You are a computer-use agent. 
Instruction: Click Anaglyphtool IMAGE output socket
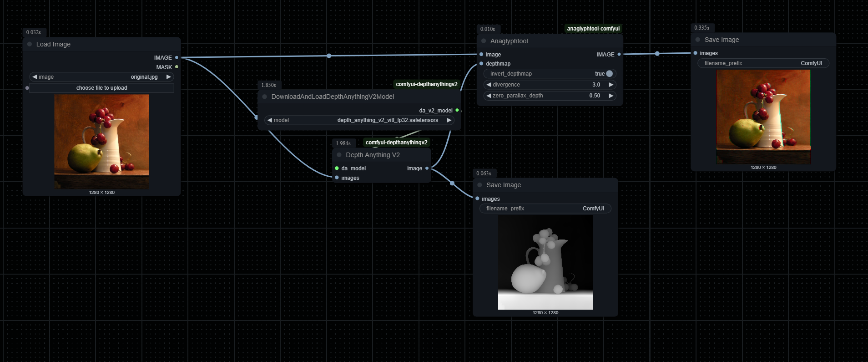click(x=619, y=54)
